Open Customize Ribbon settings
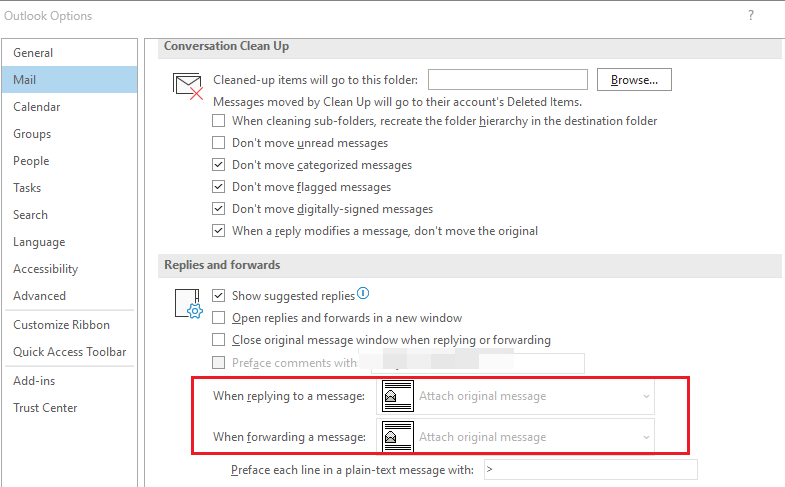The height and width of the screenshot is (487, 785). pos(69,325)
